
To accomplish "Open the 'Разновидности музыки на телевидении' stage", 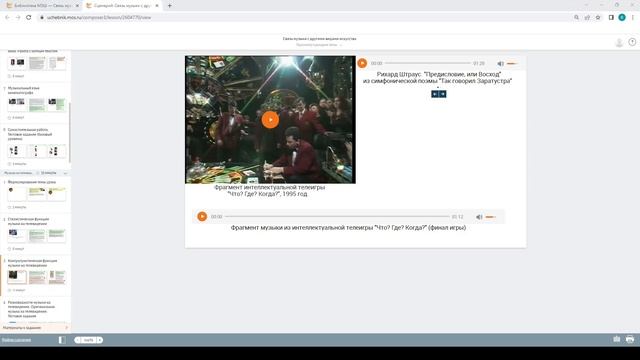I will (31, 309).
